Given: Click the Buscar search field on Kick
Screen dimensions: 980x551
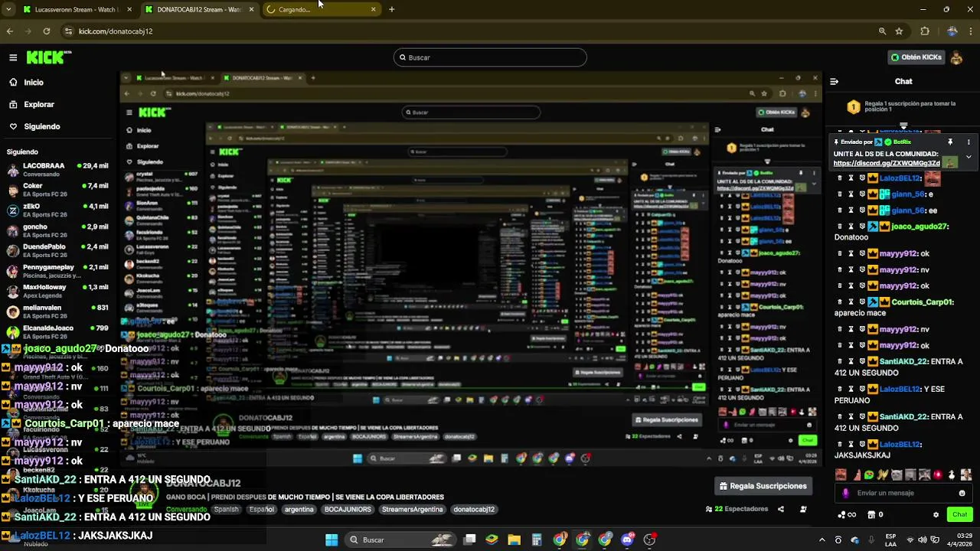Looking at the screenshot, I should click(x=490, y=57).
